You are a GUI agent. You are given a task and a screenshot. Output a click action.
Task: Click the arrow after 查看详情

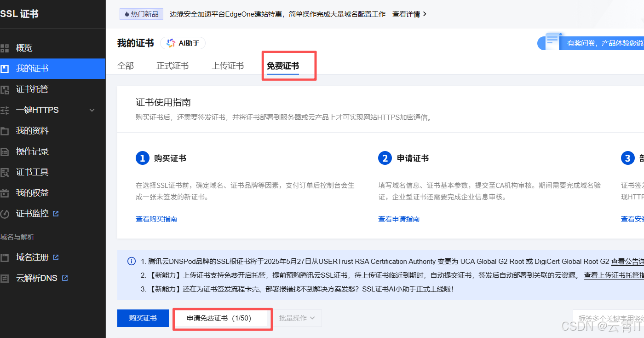point(424,14)
